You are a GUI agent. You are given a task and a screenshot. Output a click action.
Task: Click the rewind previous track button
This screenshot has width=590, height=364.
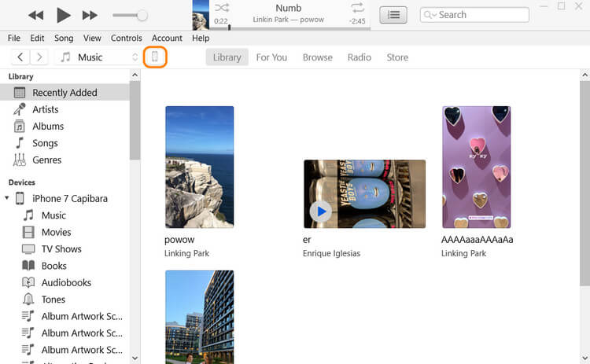pyautogui.click(x=35, y=16)
